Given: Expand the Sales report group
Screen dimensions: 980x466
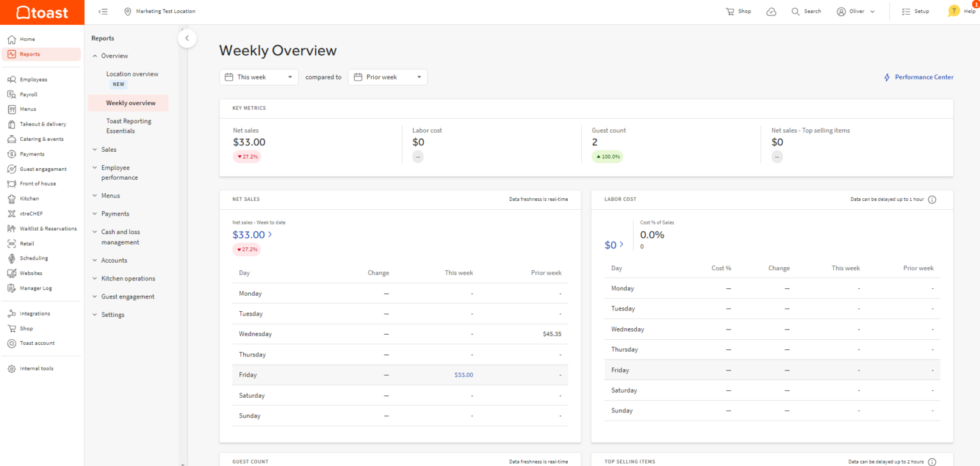Looking at the screenshot, I should click(x=108, y=150).
